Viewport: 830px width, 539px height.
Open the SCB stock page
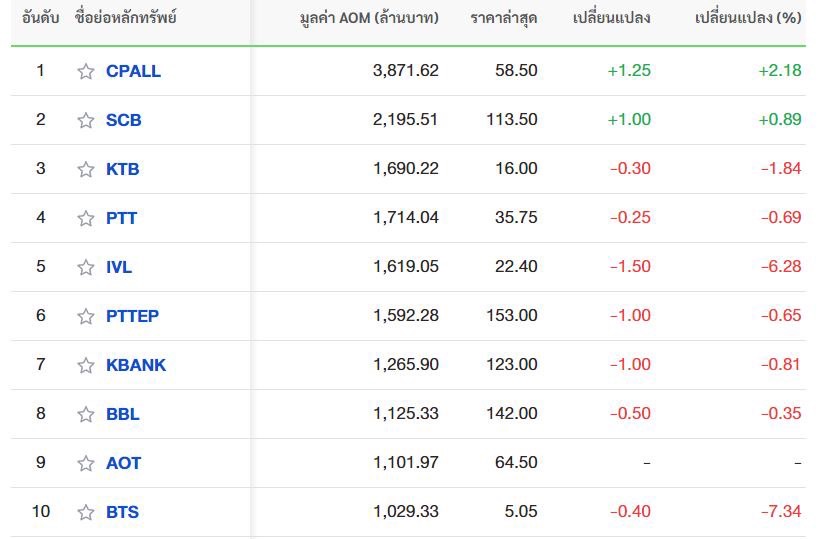click(x=123, y=120)
